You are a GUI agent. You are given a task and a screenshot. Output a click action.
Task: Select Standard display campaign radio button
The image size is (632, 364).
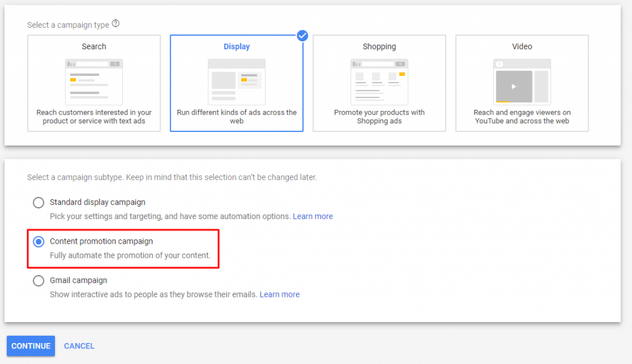(38, 202)
